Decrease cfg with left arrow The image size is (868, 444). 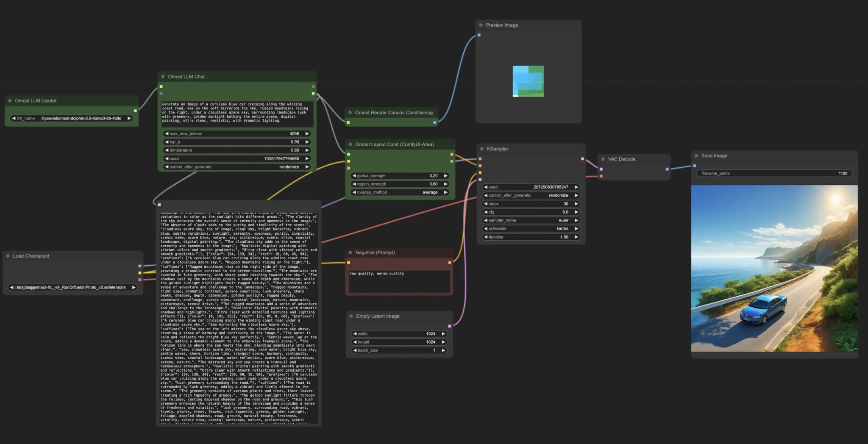(486, 212)
